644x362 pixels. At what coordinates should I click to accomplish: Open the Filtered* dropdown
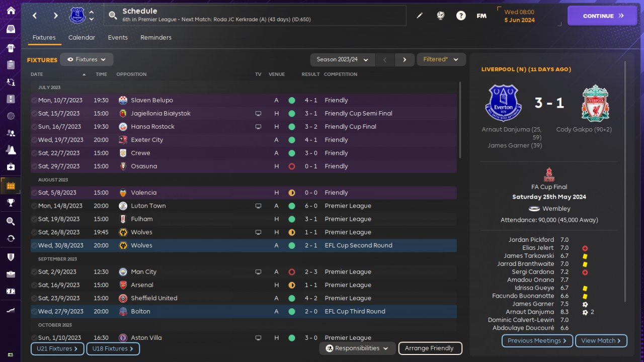coord(441,59)
